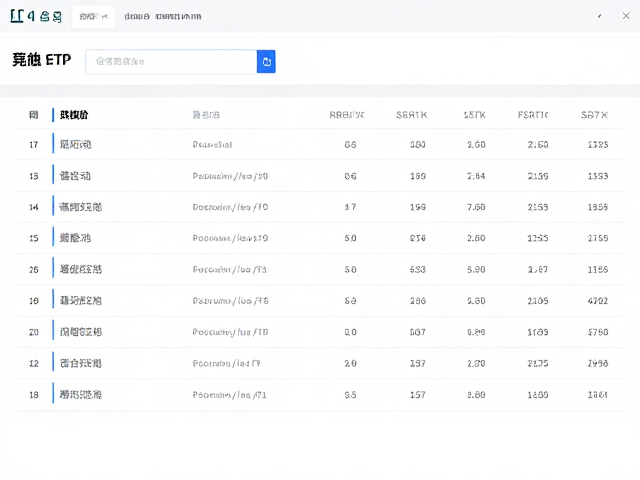Select the highlighted white tab in the top bar
The width and height of the screenshot is (640, 480).
click(x=93, y=17)
